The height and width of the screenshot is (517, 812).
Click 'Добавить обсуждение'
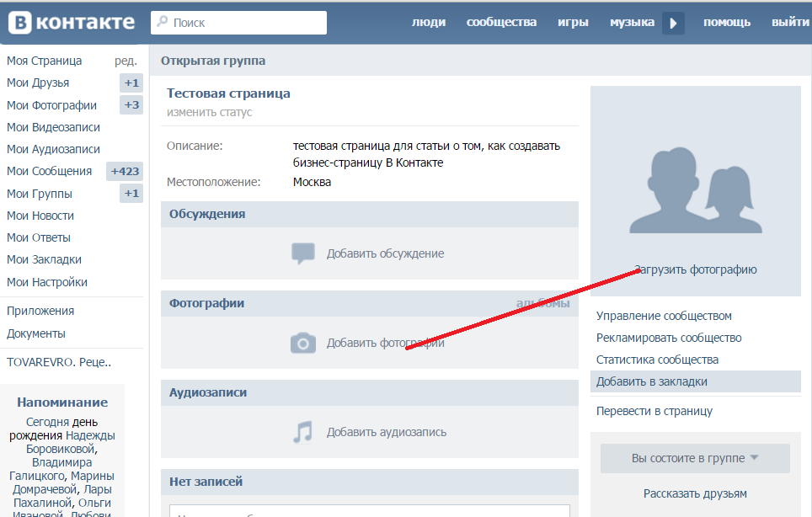click(385, 253)
